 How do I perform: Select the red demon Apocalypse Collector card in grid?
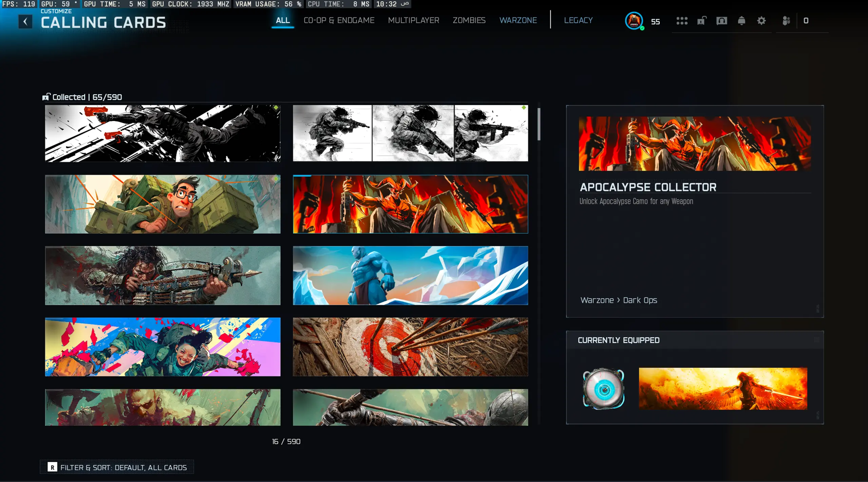tap(410, 204)
